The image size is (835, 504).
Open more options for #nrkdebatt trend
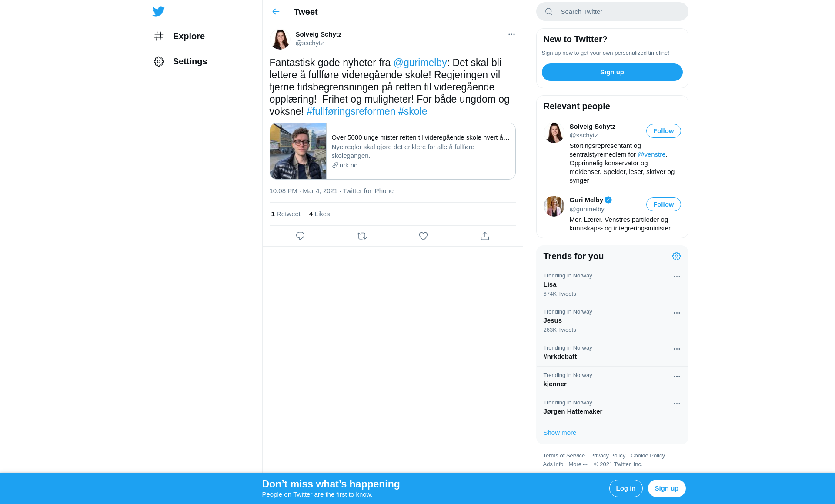point(677,349)
